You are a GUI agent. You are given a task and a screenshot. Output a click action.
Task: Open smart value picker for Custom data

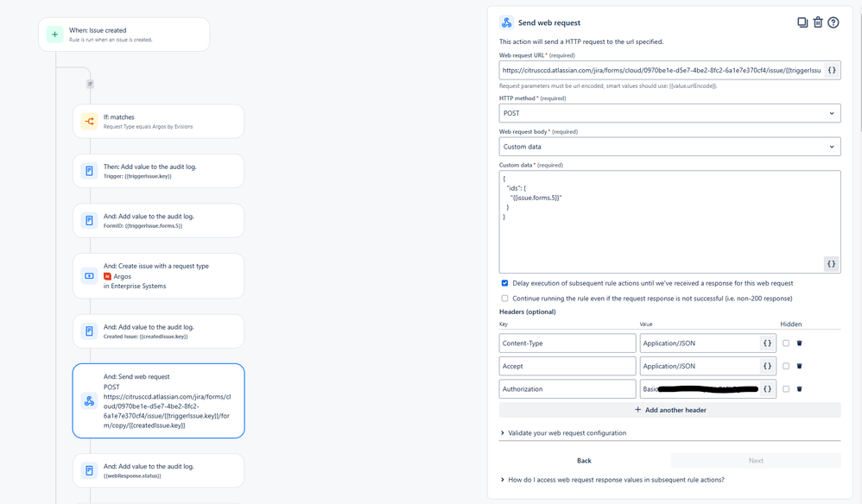pos(831,263)
